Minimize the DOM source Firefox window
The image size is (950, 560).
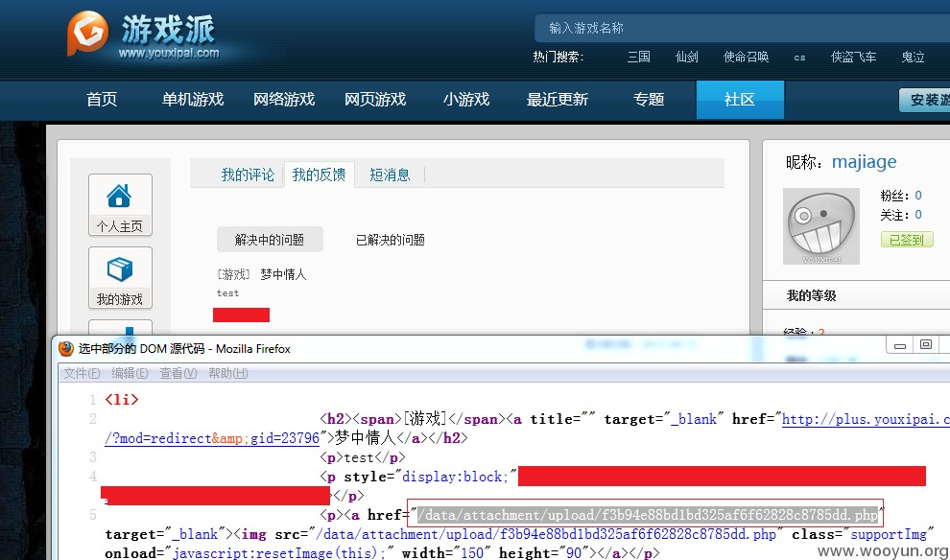pyautogui.click(x=900, y=345)
